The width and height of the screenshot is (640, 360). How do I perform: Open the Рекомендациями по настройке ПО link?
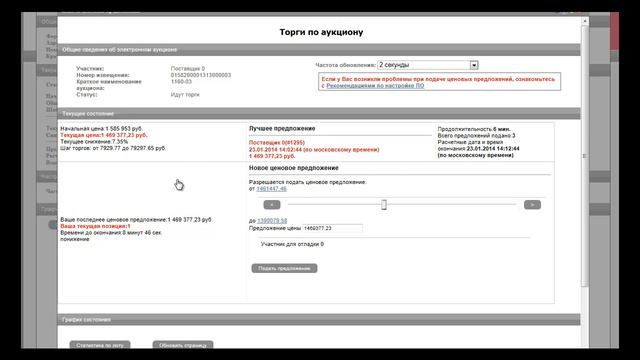[x=375, y=86]
